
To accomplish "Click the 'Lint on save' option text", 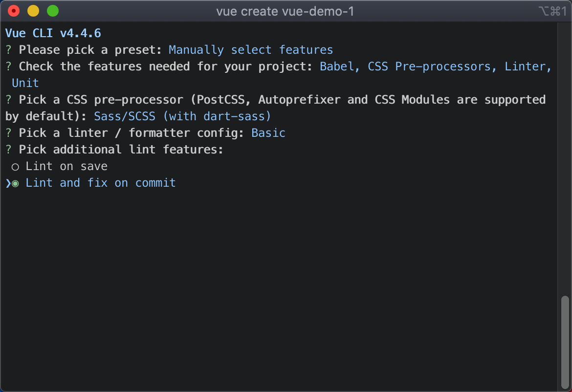I will pos(66,166).
